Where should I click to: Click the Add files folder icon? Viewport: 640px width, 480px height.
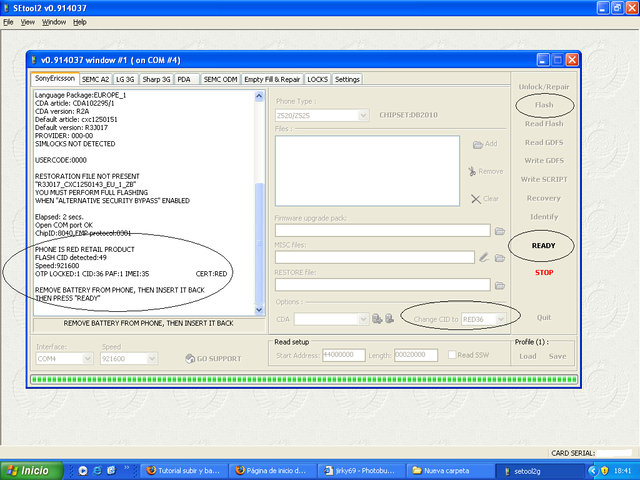coord(478,144)
